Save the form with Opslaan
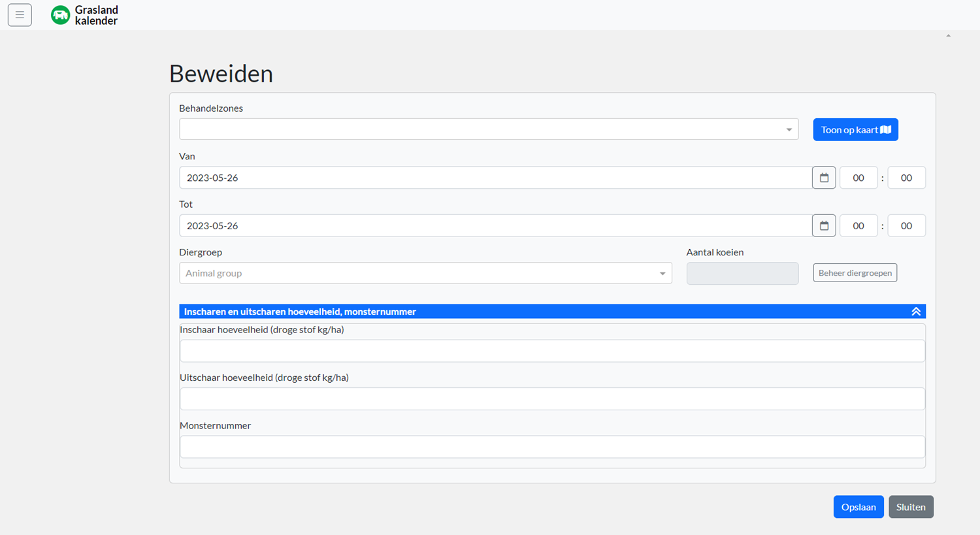980x535 pixels. pos(858,507)
